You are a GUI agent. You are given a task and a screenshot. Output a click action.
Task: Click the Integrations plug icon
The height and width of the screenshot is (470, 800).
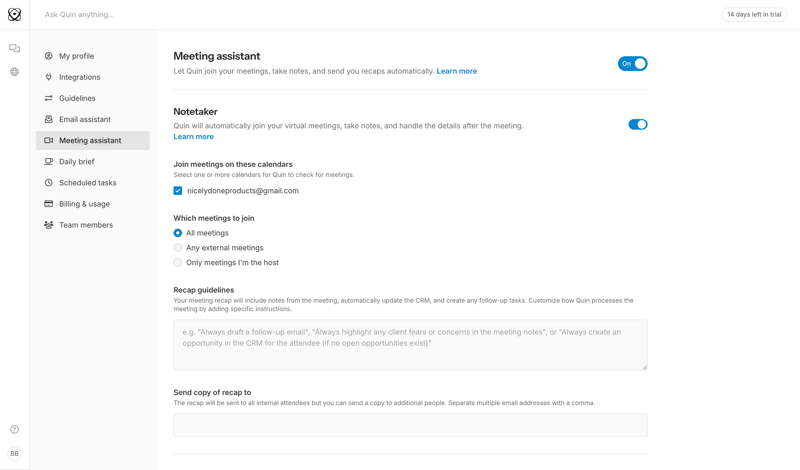48,77
